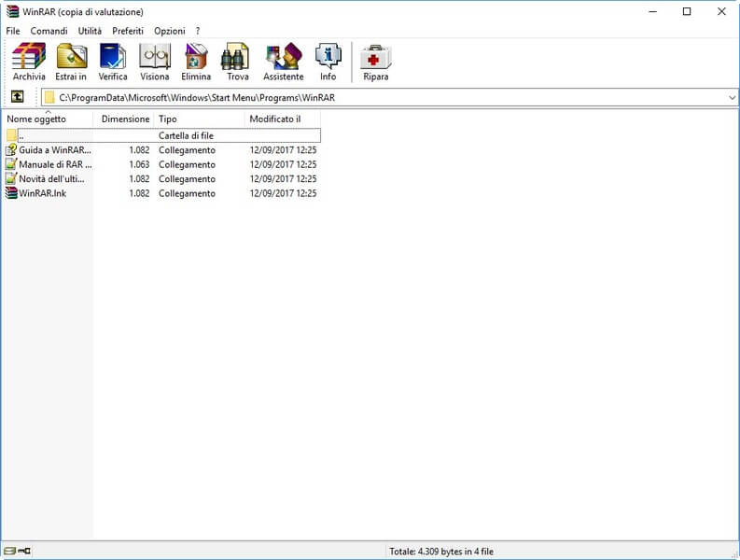
Task: Open the File menu
Action: pyautogui.click(x=13, y=31)
